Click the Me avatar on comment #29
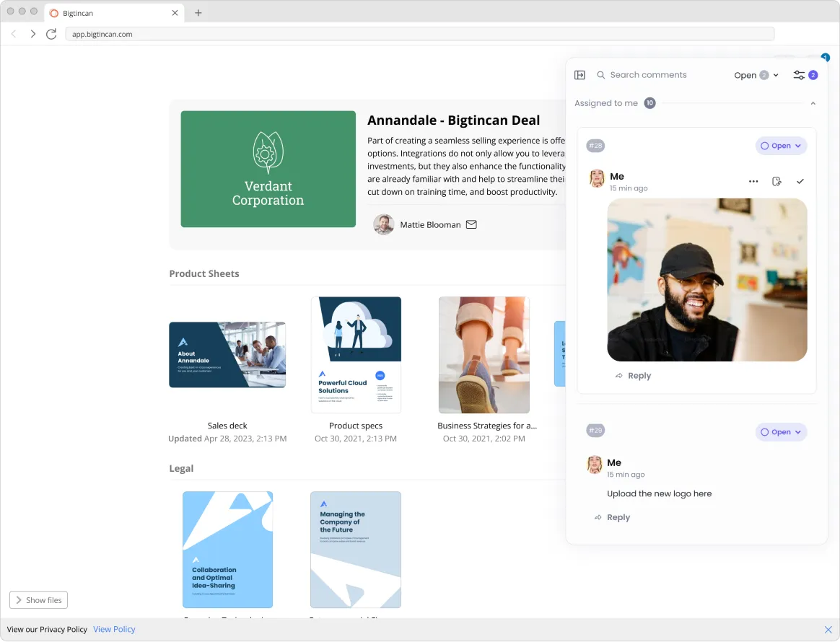The image size is (840, 642). click(594, 465)
